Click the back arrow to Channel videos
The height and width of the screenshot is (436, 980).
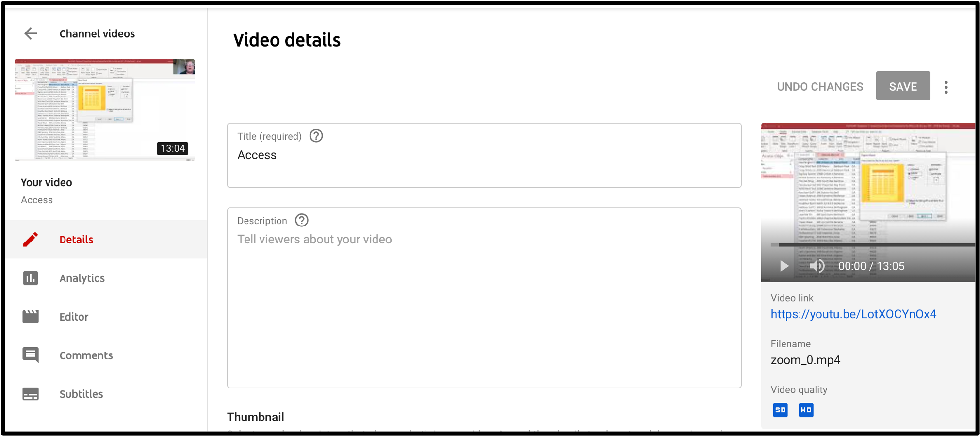(30, 33)
